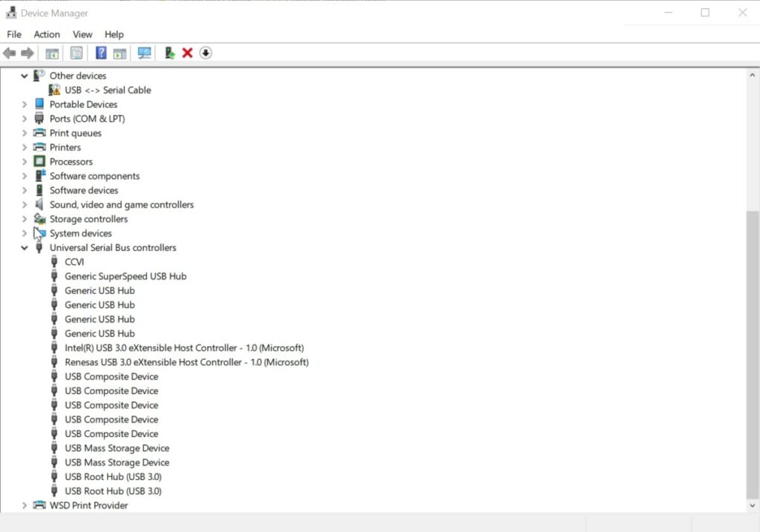This screenshot has height=532, width=760.
Task: Select the Generic SuperSpeed USB Hub entry
Action: (125, 276)
